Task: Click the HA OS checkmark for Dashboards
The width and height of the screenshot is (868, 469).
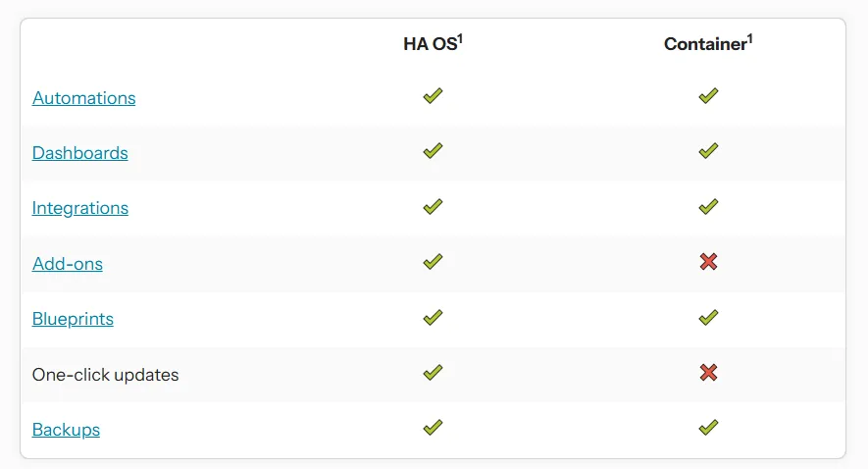Action: click(x=433, y=151)
